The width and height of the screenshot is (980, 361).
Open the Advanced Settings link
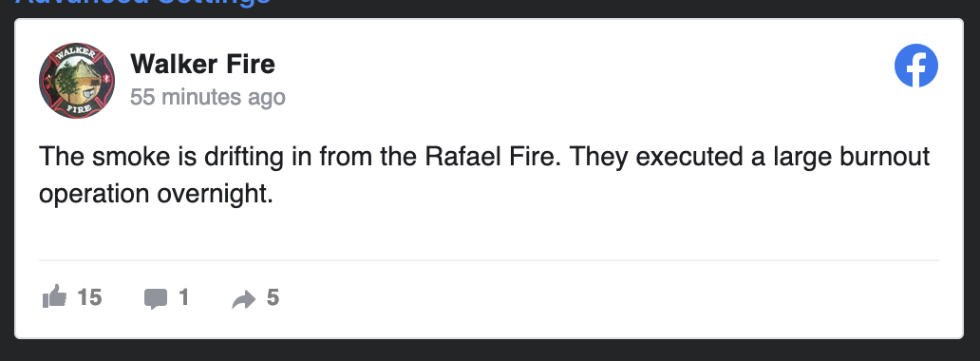tap(143, 3)
